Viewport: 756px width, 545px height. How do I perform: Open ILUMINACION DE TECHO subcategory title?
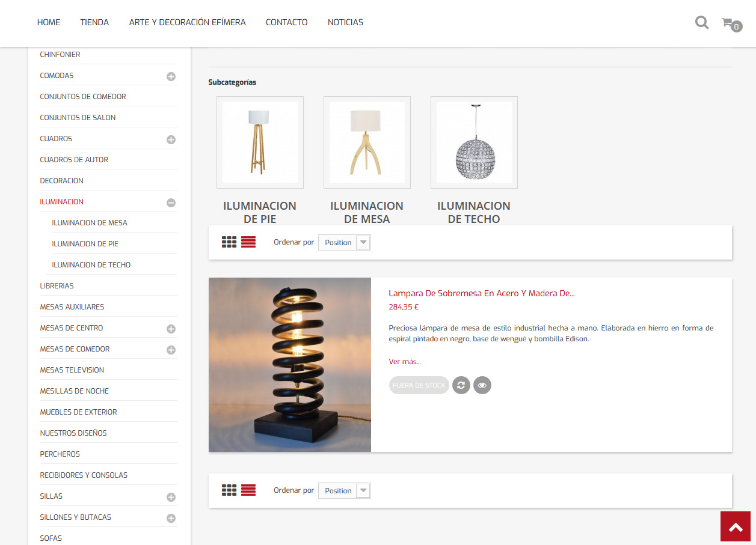point(474,212)
